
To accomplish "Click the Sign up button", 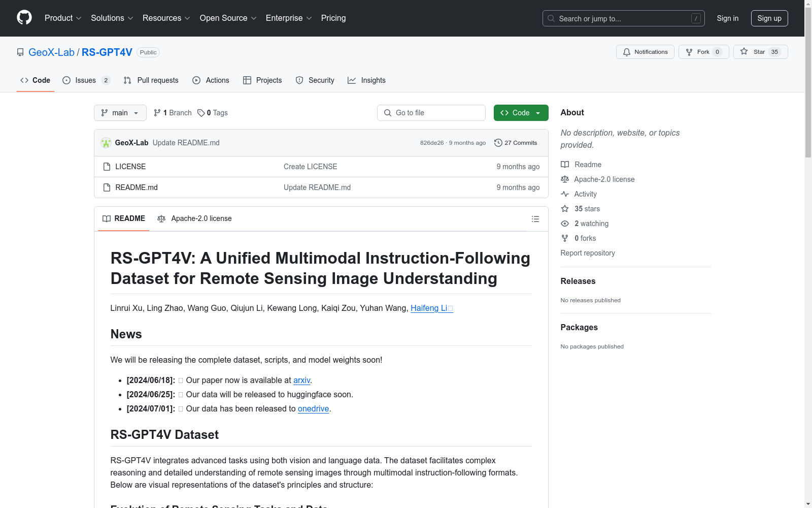I will [x=769, y=18].
